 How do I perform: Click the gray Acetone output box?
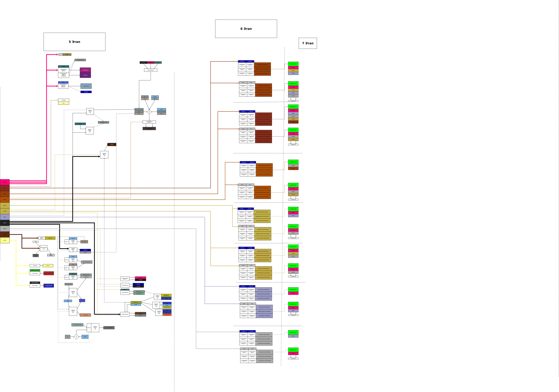[141, 316]
